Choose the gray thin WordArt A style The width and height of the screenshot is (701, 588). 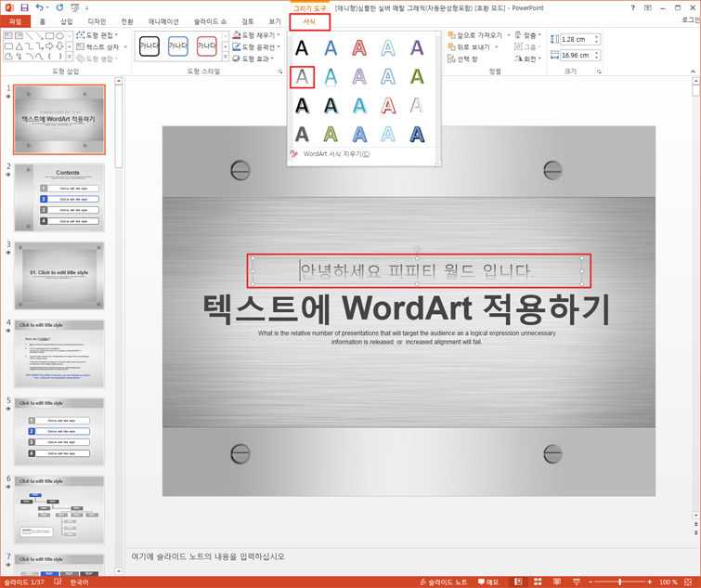302,77
